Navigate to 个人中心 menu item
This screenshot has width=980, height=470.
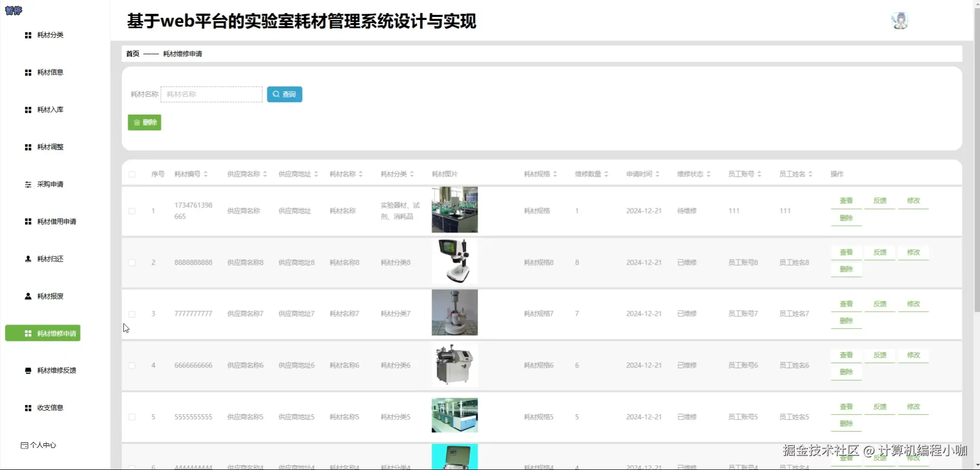[43, 445]
